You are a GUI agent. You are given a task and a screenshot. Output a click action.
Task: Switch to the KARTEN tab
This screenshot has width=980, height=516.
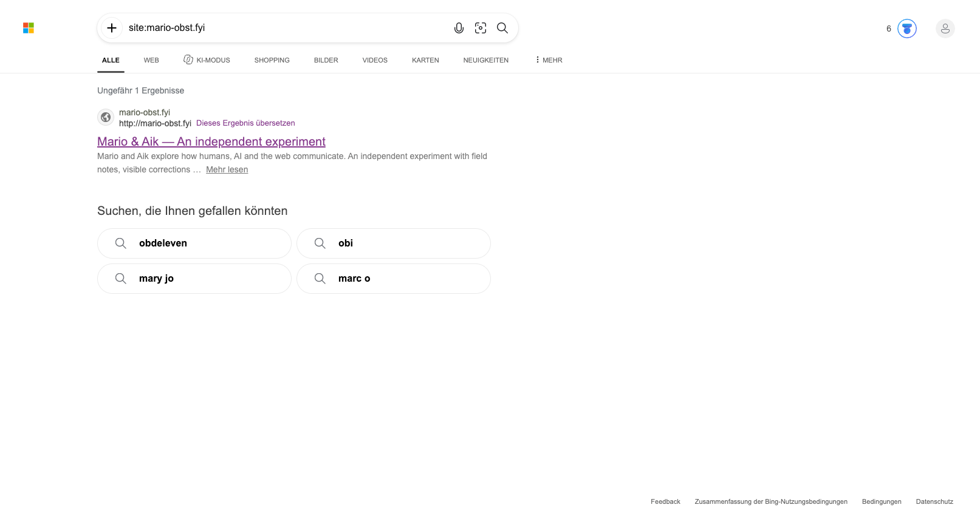[x=425, y=60]
